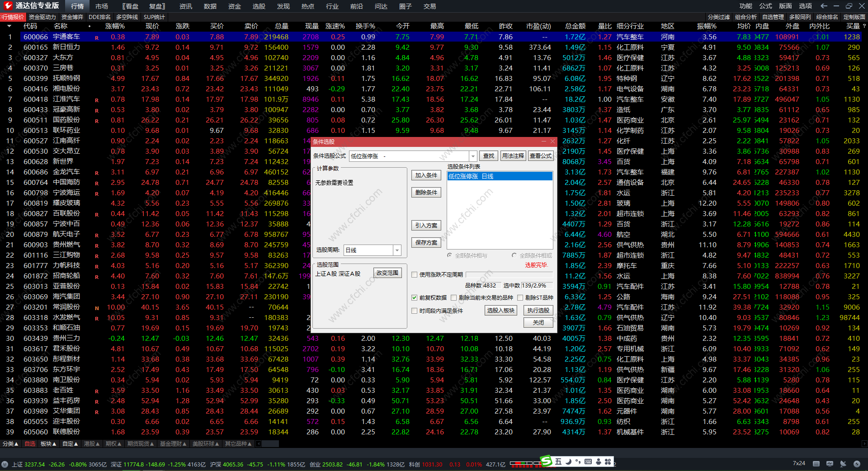Viewport: 868px width, 471px height.
Task: Open the 条件选股公式 dropdown
Action: pyautogui.click(x=473, y=156)
